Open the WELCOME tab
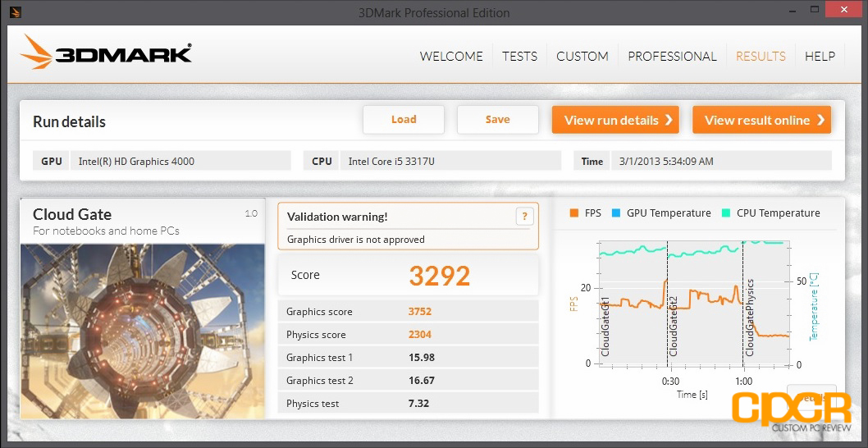Image resolution: width=868 pixels, height=448 pixels. click(x=451, y=57)
